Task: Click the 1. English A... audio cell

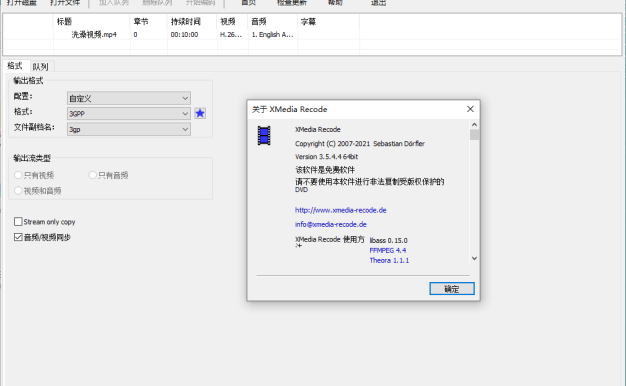Action: coord(272,35)
